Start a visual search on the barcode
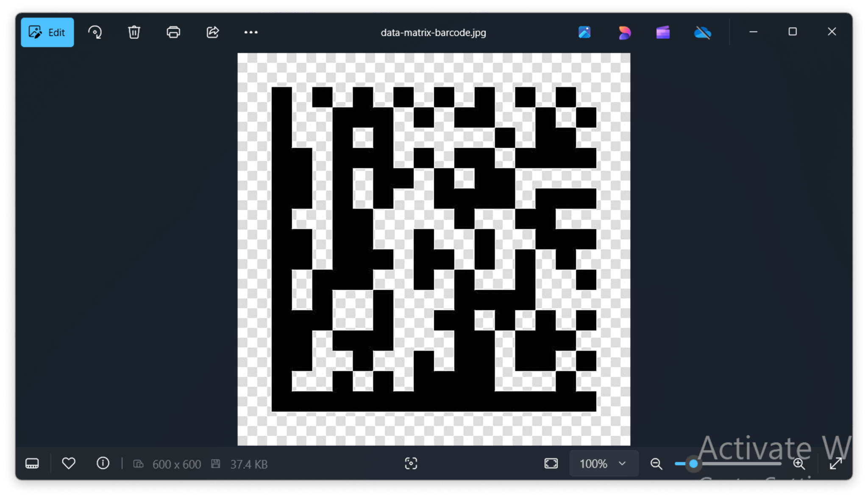Screen dimensions: 868x498 tap(410, 464)
